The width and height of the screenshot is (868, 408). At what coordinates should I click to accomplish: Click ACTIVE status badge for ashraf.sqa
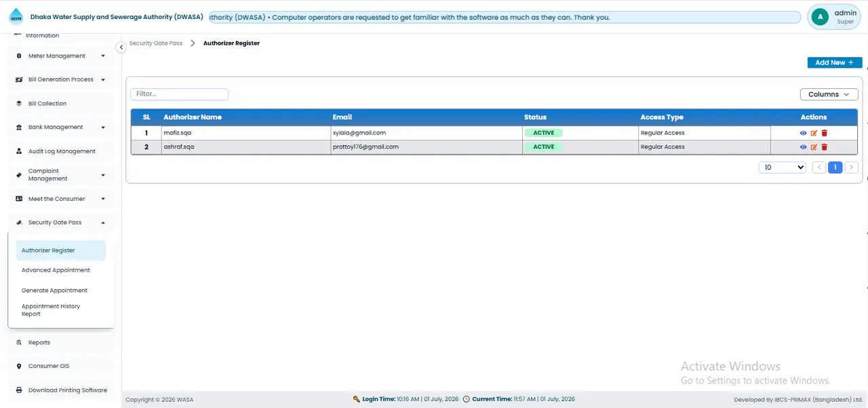[544, 147]
